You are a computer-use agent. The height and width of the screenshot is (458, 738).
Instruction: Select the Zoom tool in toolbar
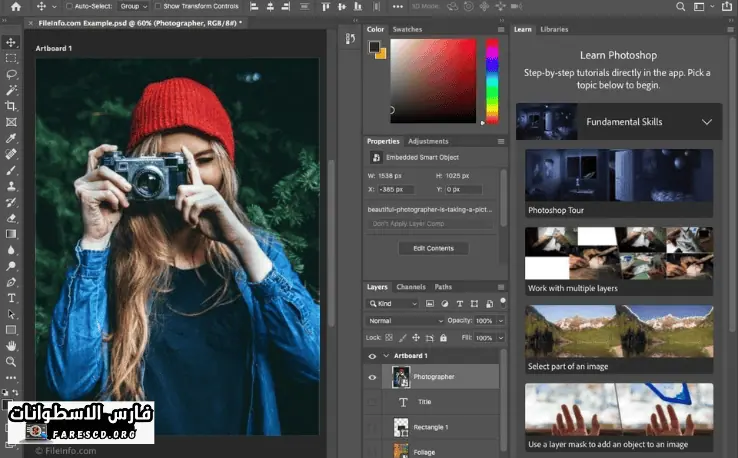[12, 362]
